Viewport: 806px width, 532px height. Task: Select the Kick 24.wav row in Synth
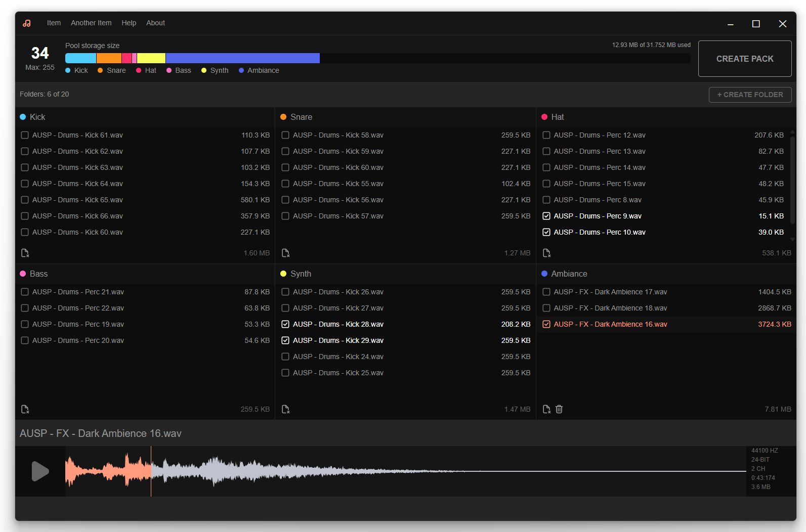406,357
